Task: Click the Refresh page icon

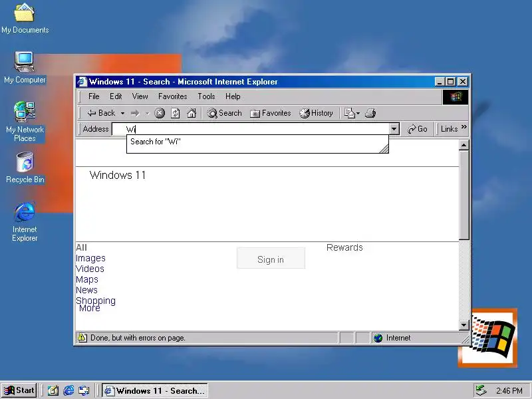Action: (x=176, y=113)
